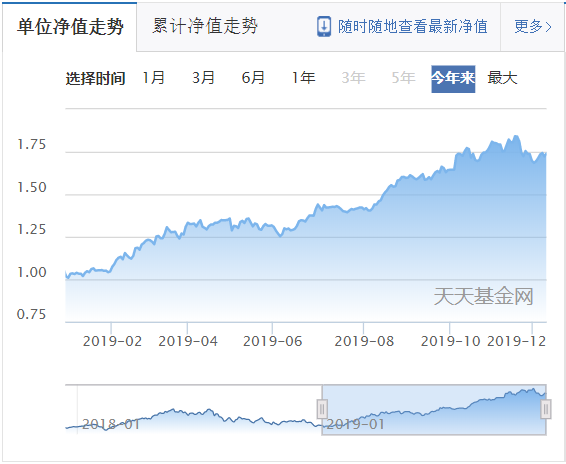Select the 最大 time range
This screenshot has height=464, width=566.
coord(502,78)
